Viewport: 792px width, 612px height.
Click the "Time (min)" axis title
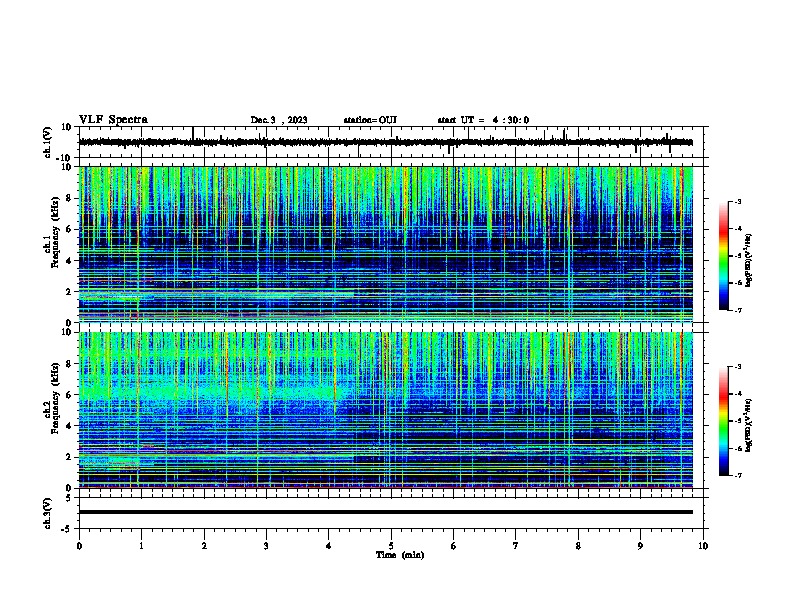[400, 555]
